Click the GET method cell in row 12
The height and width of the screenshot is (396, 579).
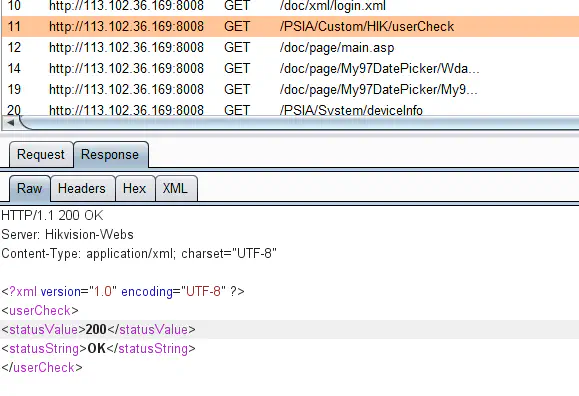[x=237, y=47]
